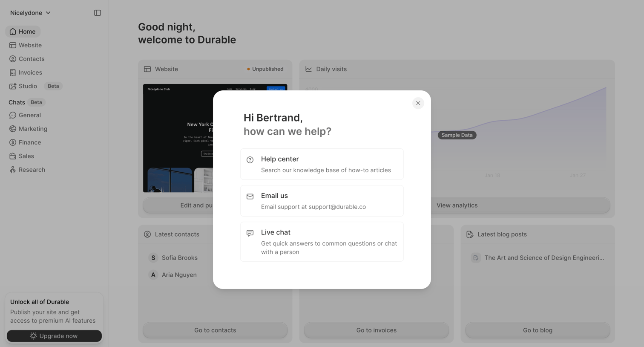
Task: Click the Website layout icon in sidebar
Action: pyautogui.click(x=13, y=45)
